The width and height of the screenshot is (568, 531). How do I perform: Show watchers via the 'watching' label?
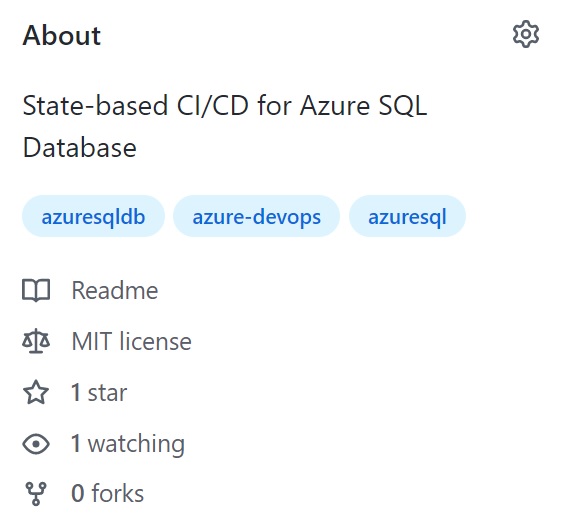click(136, 444)
